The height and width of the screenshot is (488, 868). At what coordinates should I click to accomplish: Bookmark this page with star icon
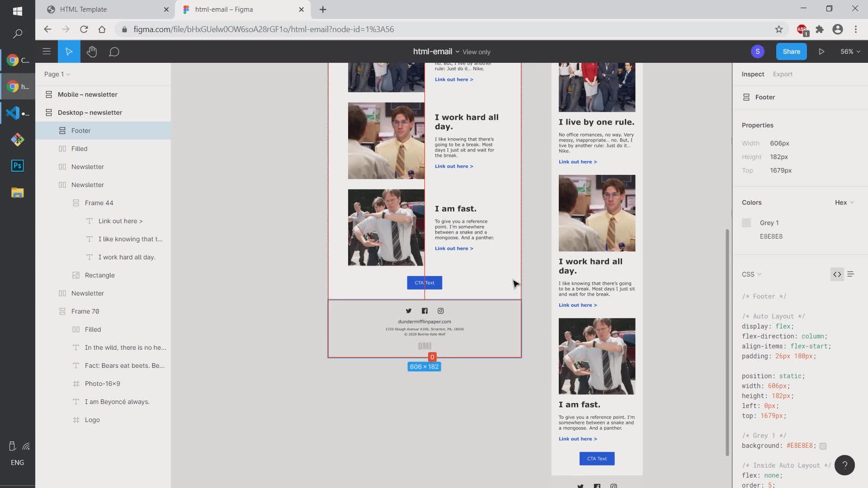click(779, 29)
